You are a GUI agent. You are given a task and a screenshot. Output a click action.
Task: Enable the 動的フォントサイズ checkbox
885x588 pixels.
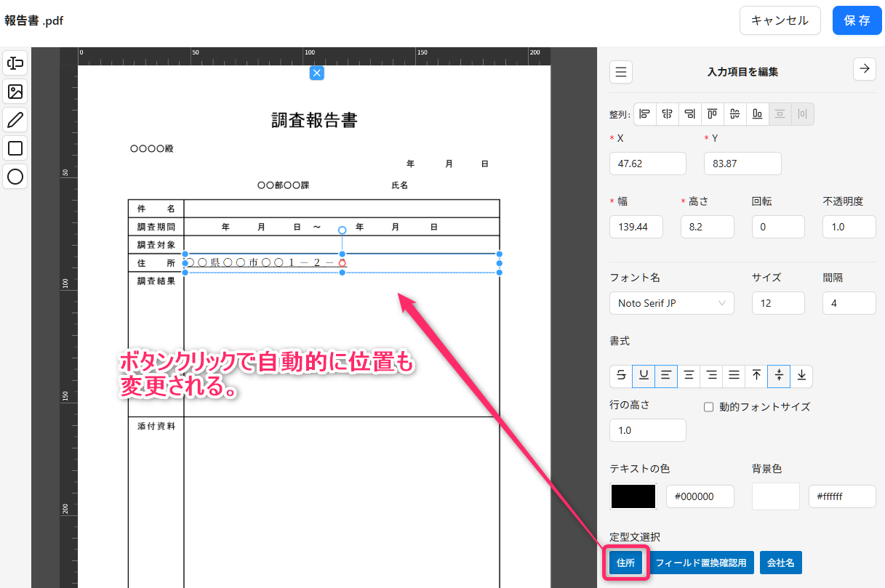pyautogui.click(x=709, y=407)
